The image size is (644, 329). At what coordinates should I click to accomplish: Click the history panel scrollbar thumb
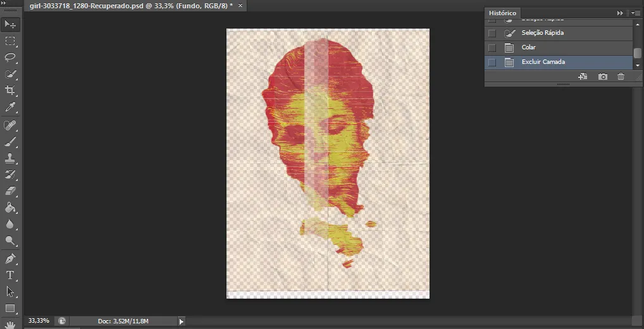coord(638,53)
